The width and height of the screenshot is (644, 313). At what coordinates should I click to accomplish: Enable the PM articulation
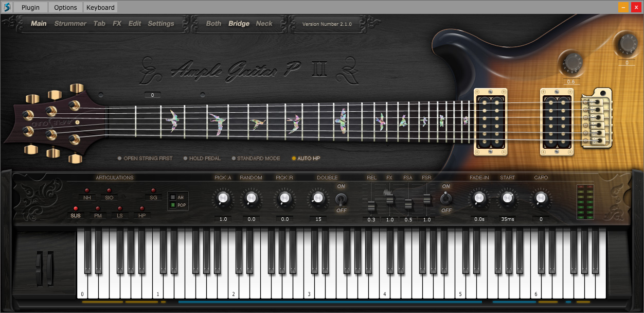98,212
